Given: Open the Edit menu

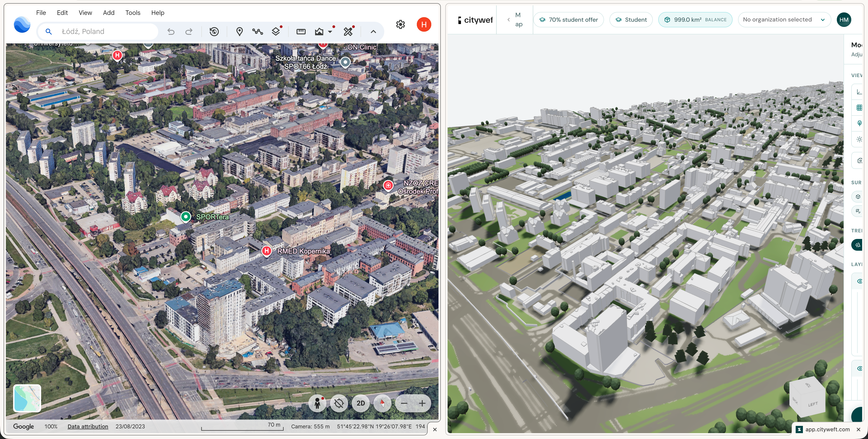Looking at the screenshot, I should 62,12.
